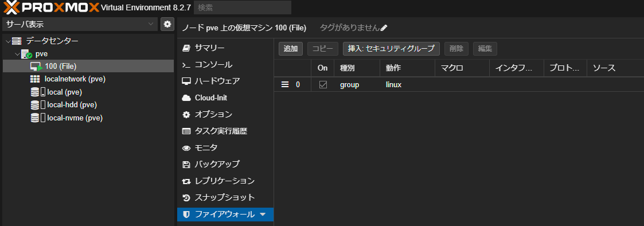
Task: Toggle the On checkbox for rule 0
Action: pyautogui.click(x=323, y=85)
